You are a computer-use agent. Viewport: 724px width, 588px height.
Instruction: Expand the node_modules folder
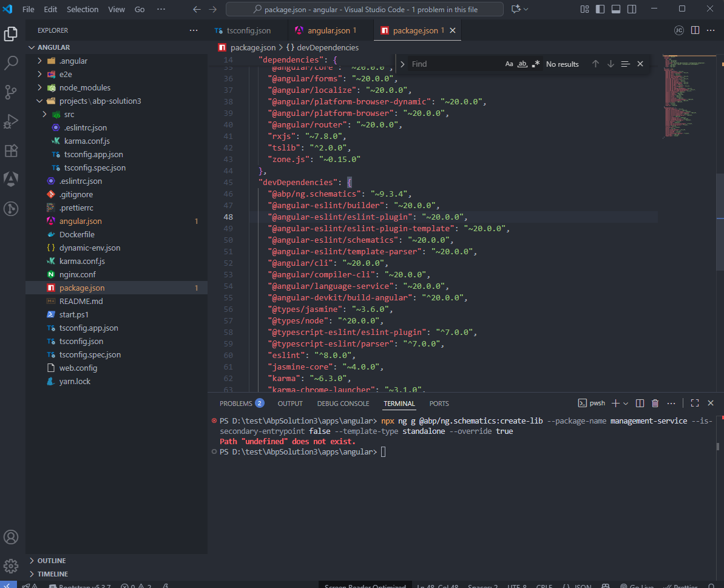(x=85, y=87)
